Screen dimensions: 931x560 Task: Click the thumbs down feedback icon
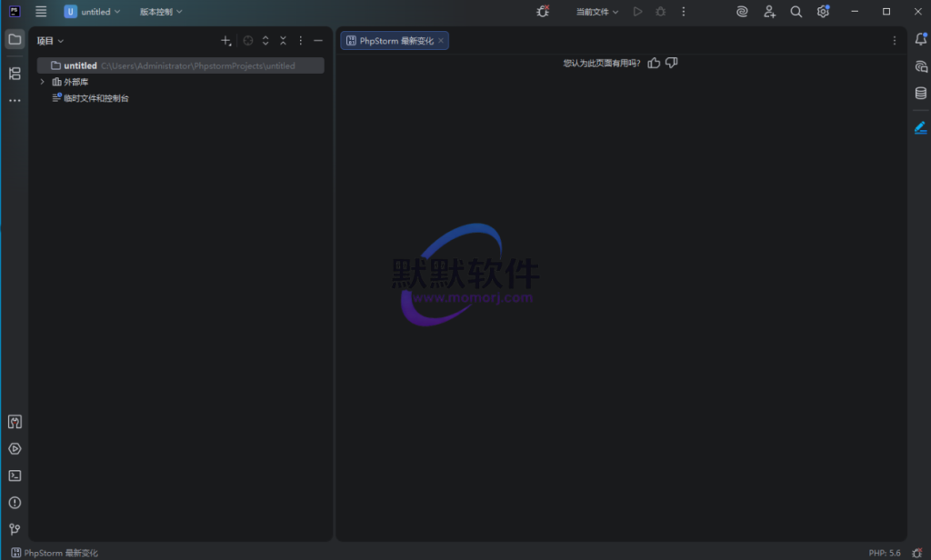pyautogui.click(x=672, y=63)
